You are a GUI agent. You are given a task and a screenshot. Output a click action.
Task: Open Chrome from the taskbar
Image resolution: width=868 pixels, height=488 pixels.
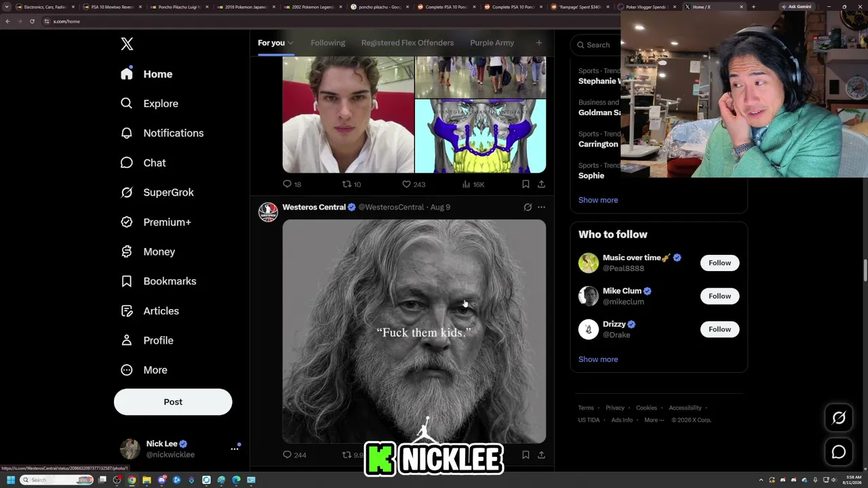[x=132, y=480]
